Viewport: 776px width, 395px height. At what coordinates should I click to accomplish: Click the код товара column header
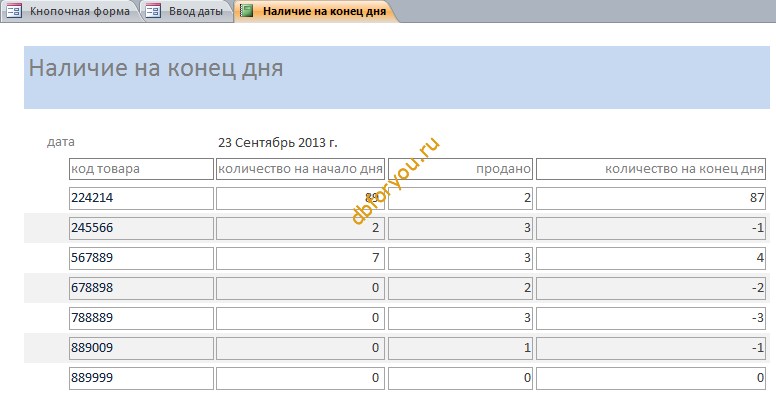point(142,169)
